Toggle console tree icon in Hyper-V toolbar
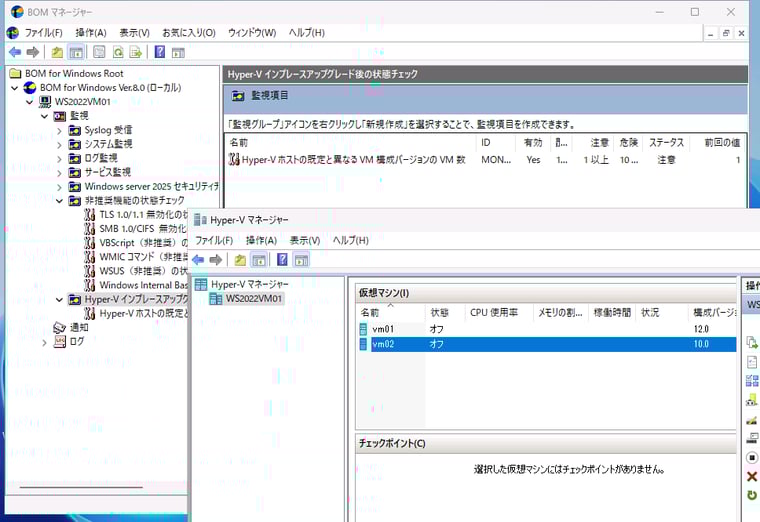Viewport: 760px width, 522px height. point(259,260)
